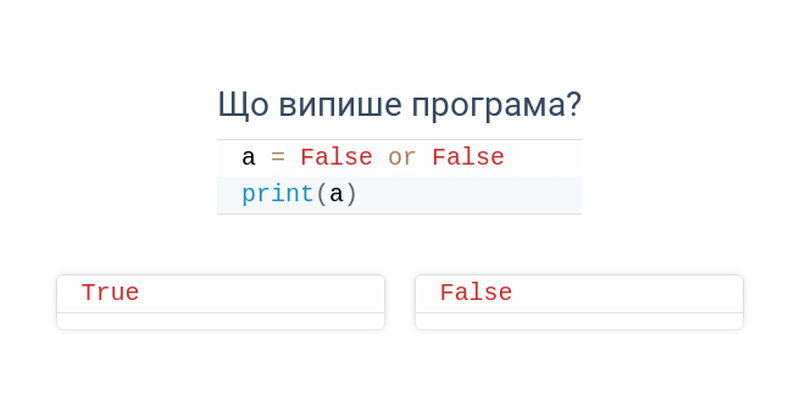Click the question heading "Що випише програма?"

tap(399, 105)
